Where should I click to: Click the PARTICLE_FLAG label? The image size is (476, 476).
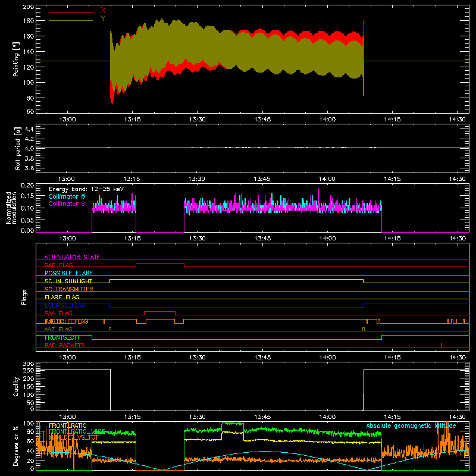[x=67, y=321]
